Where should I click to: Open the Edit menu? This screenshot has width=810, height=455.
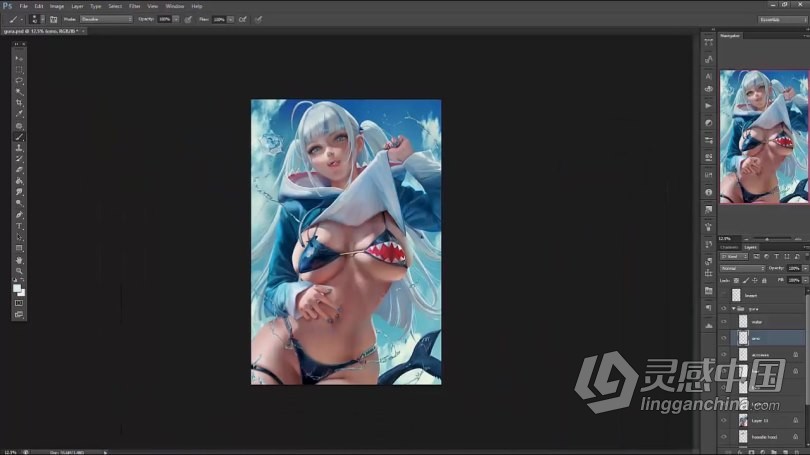tap(39, 6)
